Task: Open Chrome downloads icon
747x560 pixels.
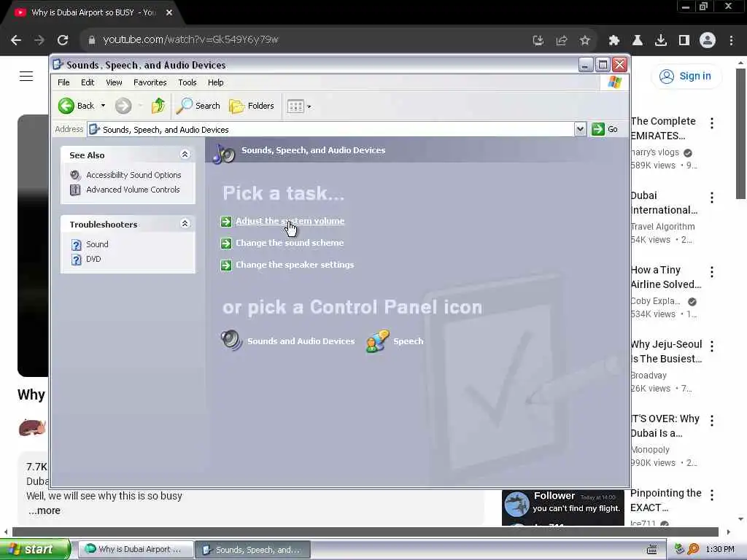Action: pos(661,41)
